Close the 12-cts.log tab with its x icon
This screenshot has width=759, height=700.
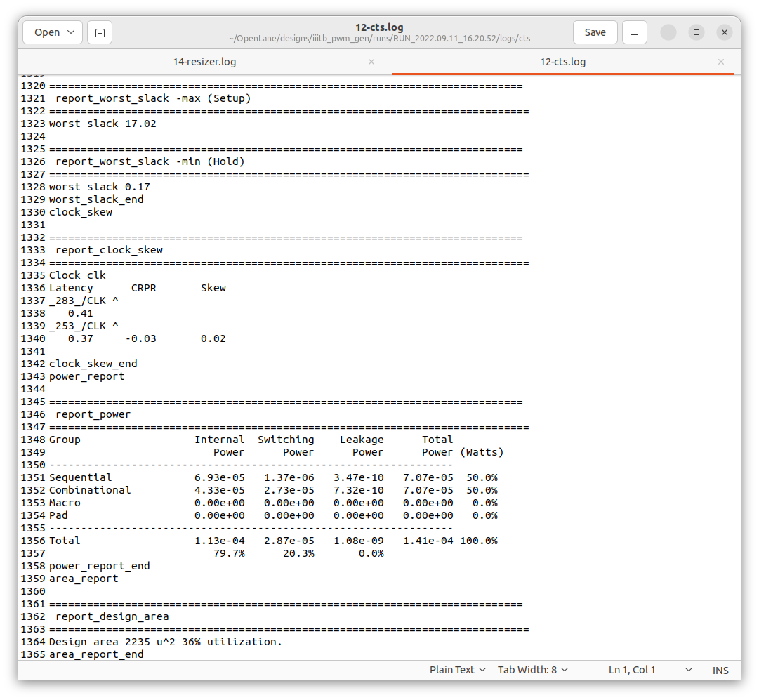720,62
